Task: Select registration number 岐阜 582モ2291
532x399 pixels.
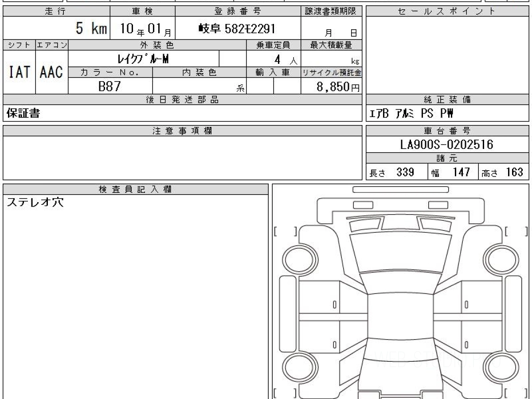Action: coord(237,29)
